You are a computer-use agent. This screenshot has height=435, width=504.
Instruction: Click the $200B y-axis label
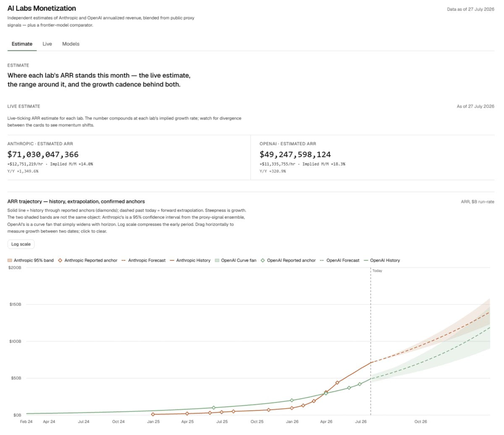tap(15, 267)
